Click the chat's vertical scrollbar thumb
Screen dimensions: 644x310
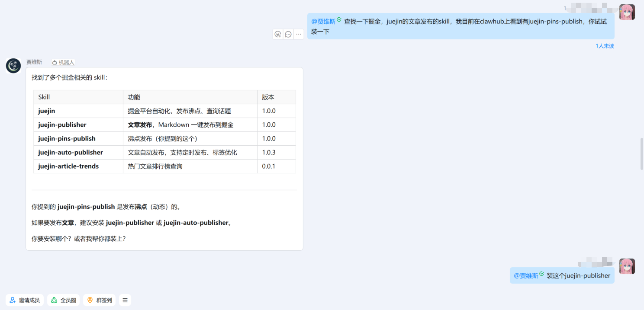pyautogui.click(x=641, y=154)
